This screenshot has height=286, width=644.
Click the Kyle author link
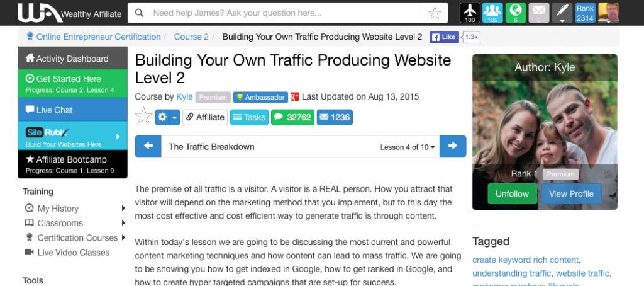coord(184,97)
